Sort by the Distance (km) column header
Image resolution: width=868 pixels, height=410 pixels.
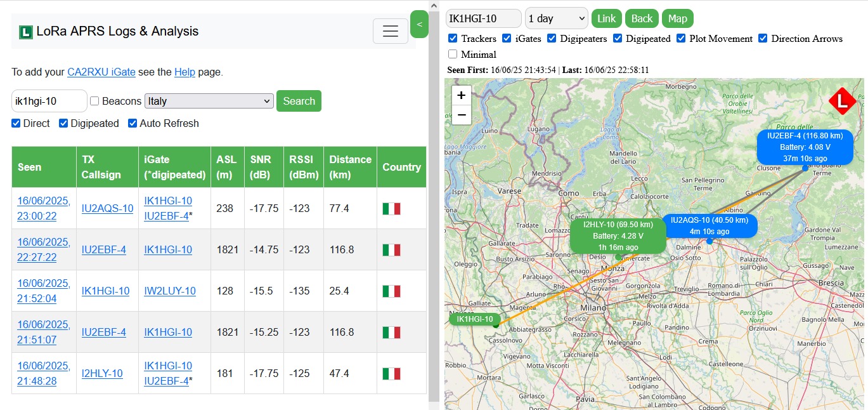pos(350,167)
